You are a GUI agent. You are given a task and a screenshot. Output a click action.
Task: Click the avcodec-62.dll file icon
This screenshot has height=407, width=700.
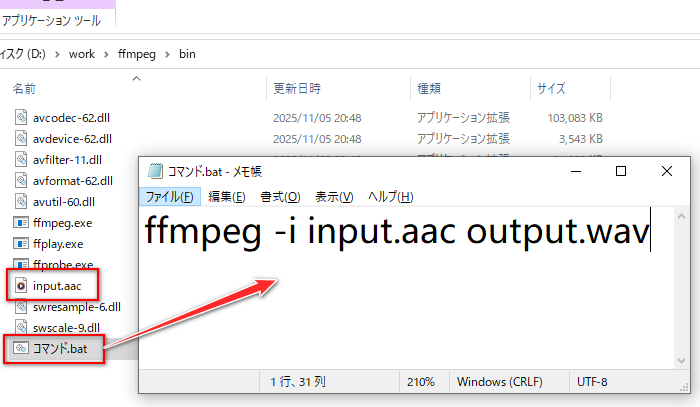[x=21, y=117]
